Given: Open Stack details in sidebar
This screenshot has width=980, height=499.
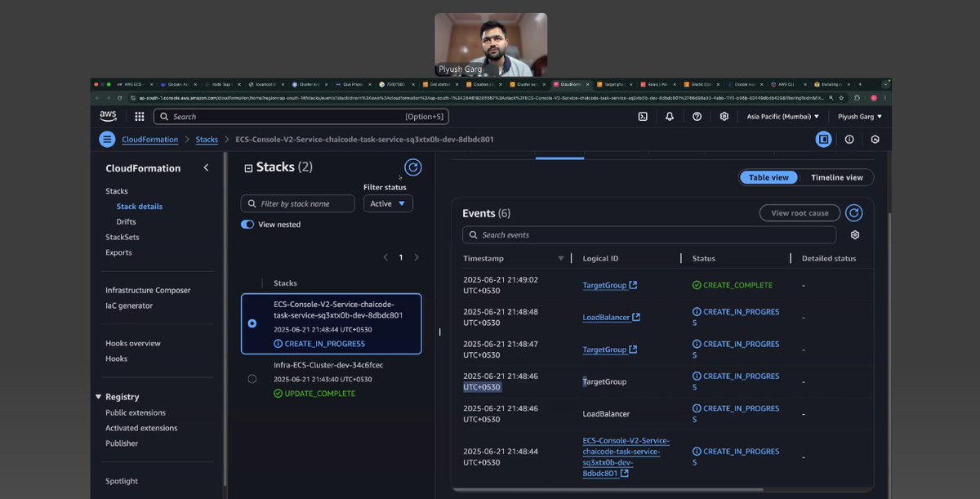Looking at the screenshot, I should 139,207.
